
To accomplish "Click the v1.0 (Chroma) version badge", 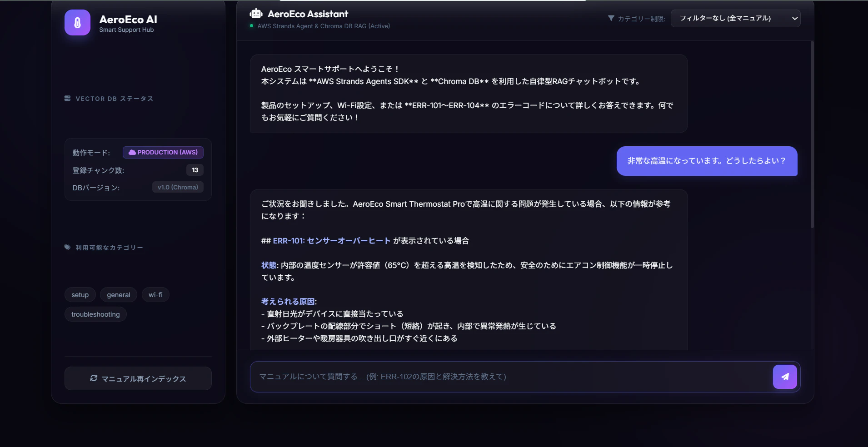I will [x=178, y=187].
